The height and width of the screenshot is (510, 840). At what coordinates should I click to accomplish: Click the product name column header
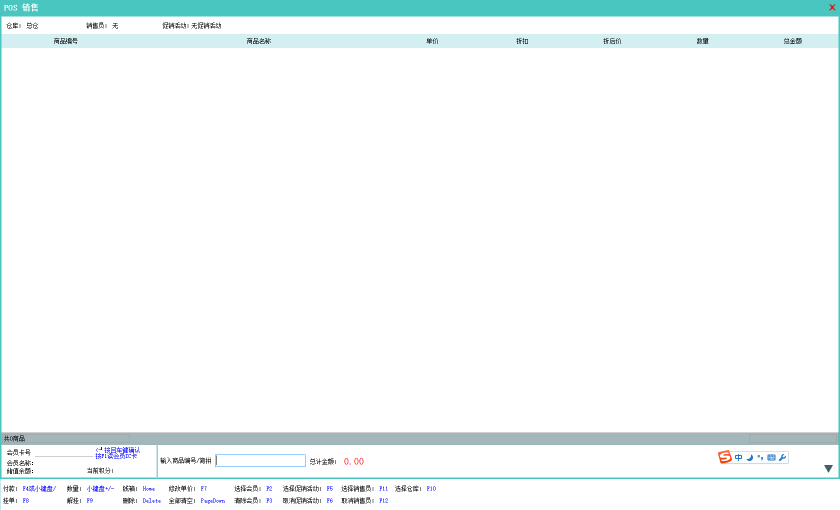258,41
